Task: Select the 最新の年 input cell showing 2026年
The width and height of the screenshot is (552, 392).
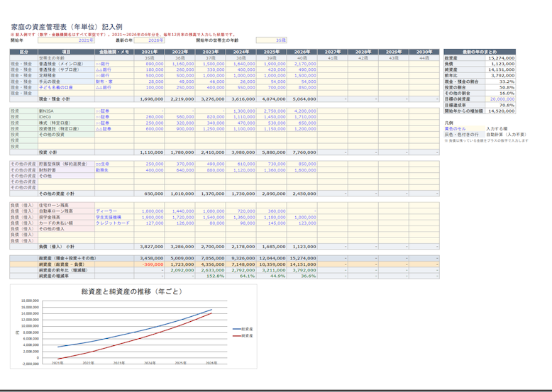Action: (x=149, y=40)
